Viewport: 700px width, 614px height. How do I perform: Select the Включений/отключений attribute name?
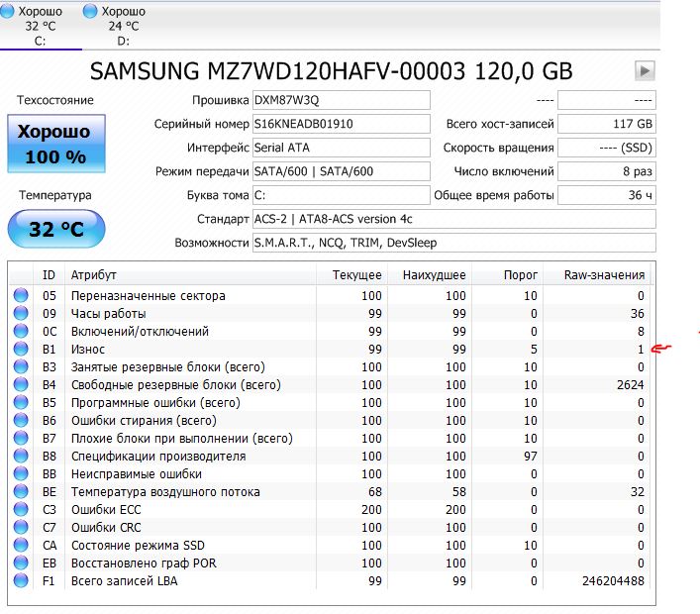coord(140,332)
